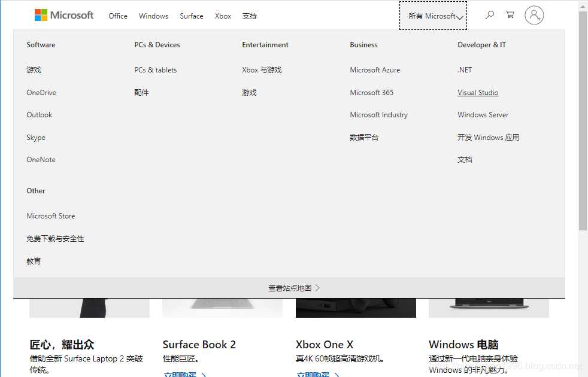The height and width of the screenshot is (377, 588).
Task: Click the Entertainment heading
Action: coord(265,45)
